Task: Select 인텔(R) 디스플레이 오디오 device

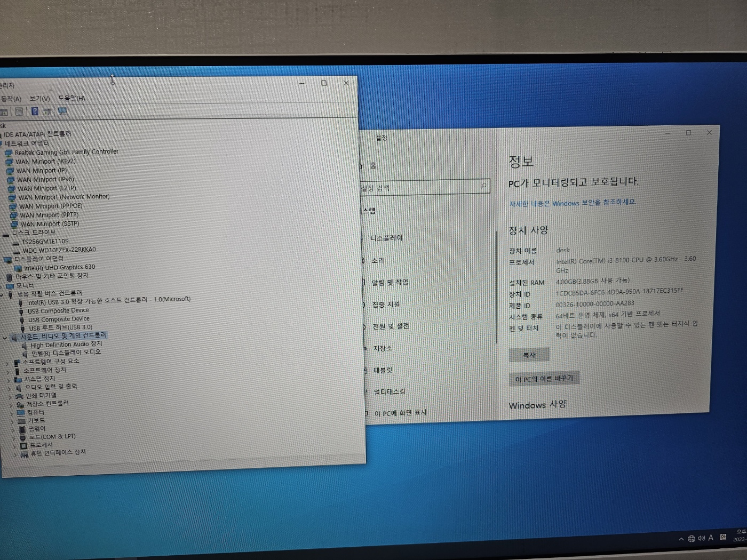Action: [66, 353]
